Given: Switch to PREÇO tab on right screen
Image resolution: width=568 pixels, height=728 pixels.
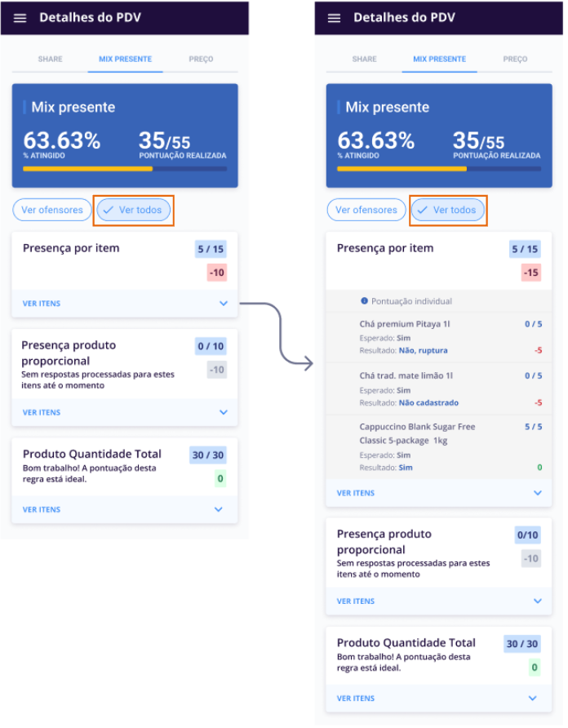Looking at the screenshot, I should coord(515,60).
